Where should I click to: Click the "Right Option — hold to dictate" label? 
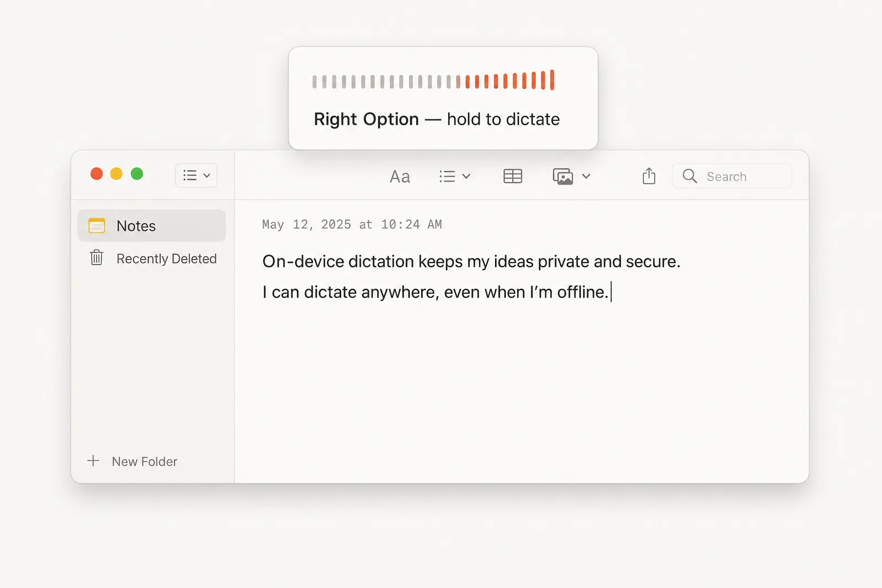click(437, 119)
